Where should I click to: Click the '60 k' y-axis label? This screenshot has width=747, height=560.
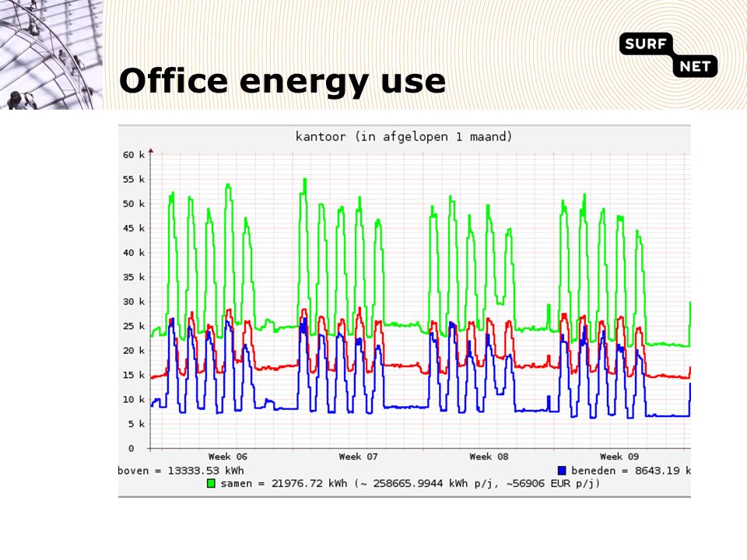(133, 155)
